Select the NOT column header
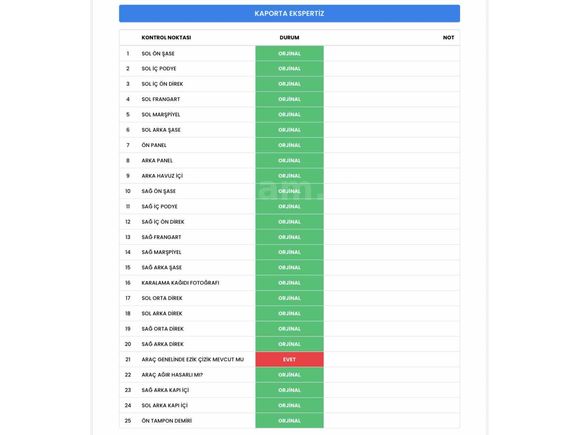The image size is (580, 435). tap(448, 37)
